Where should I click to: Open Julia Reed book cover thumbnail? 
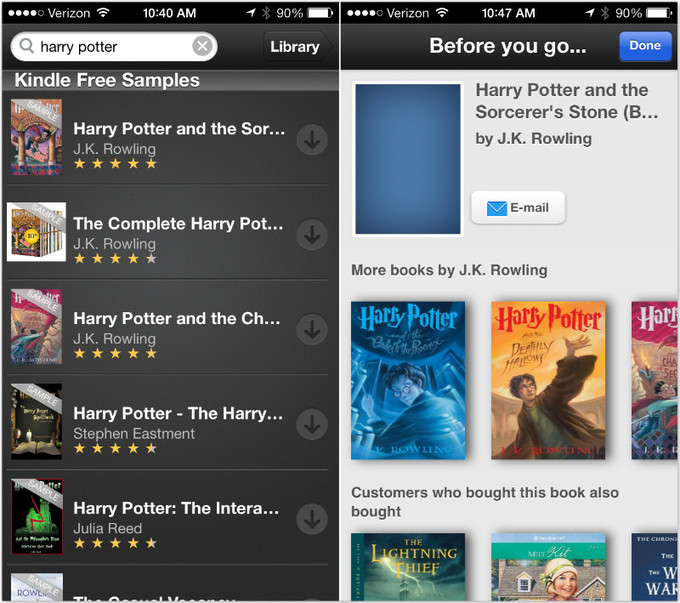tap(36, 516)
